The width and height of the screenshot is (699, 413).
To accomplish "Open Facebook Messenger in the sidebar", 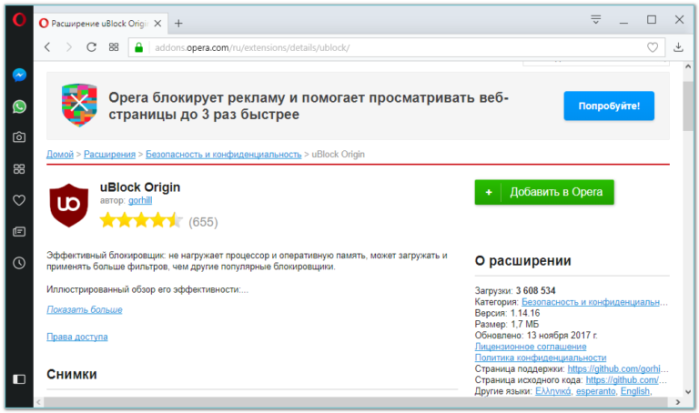I will pos(19,75).
